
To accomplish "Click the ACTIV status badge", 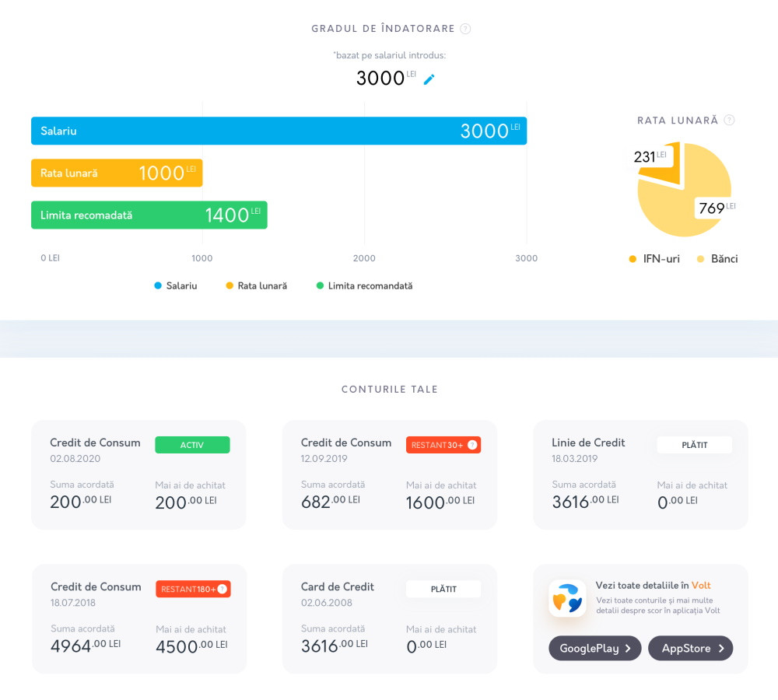I will 192,445.
